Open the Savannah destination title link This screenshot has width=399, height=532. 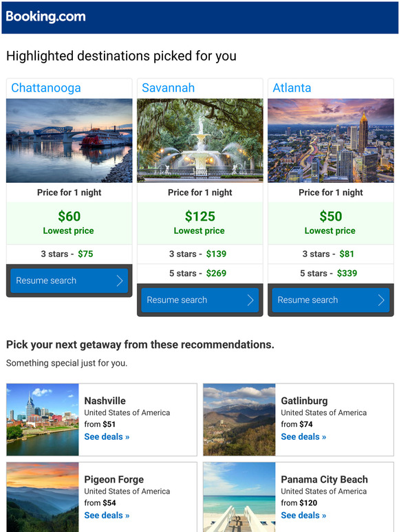(168, 88)
